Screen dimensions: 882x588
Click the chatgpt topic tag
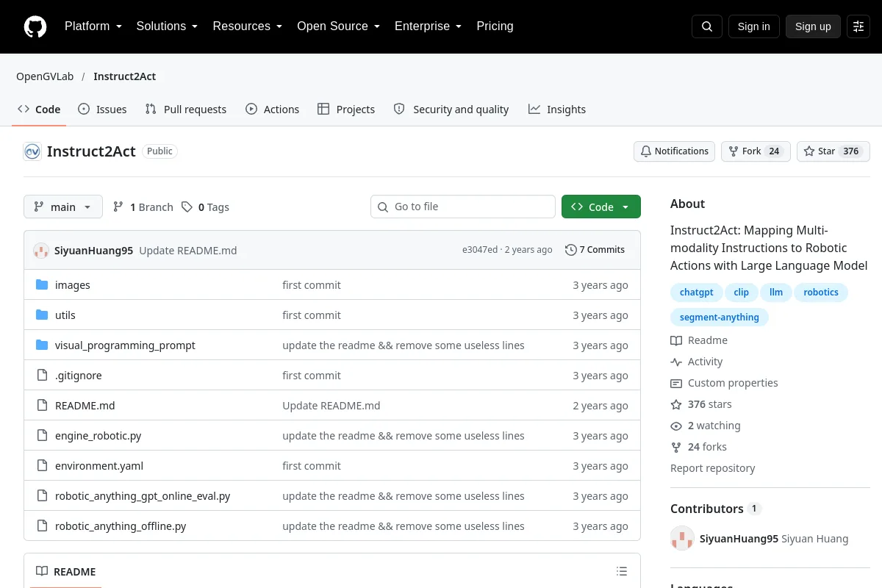click(x=696, y=293)
